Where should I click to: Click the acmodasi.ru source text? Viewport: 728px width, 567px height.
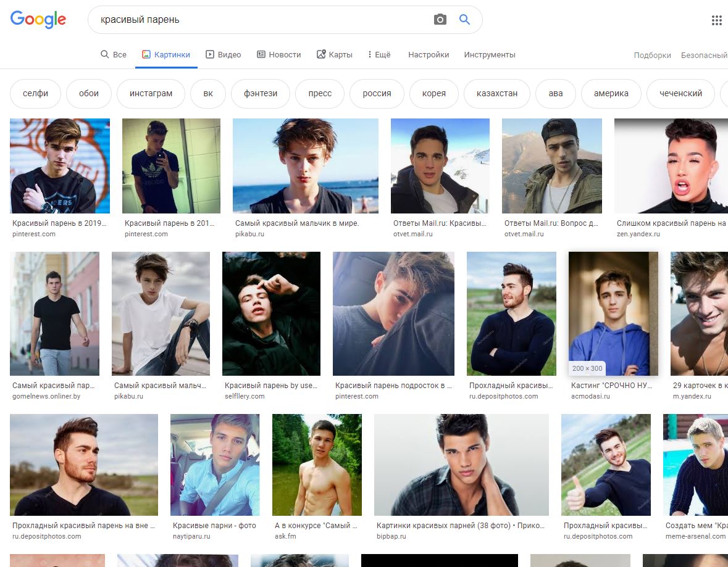coord(590,396)
